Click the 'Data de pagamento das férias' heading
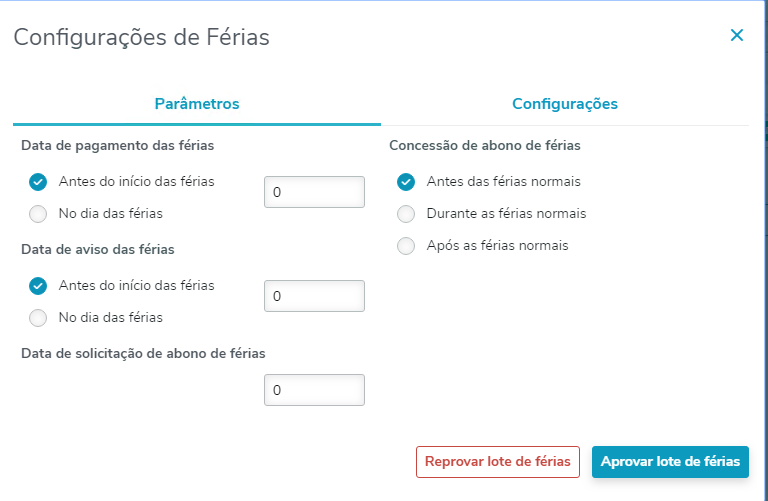Viewport: 768px width, 501px height. click(x=117, y=146)
